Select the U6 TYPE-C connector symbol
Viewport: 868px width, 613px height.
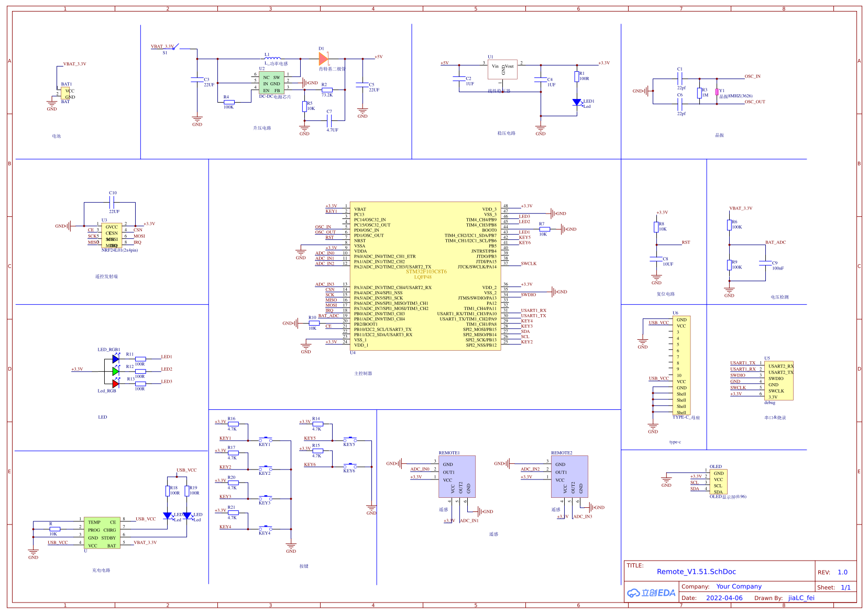tap(682, 365)
